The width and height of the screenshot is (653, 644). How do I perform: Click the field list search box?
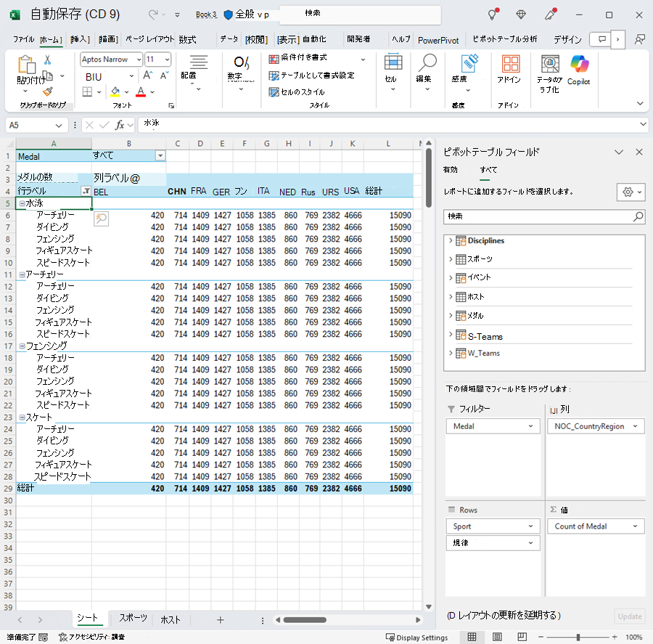click(x=544, y=217)
